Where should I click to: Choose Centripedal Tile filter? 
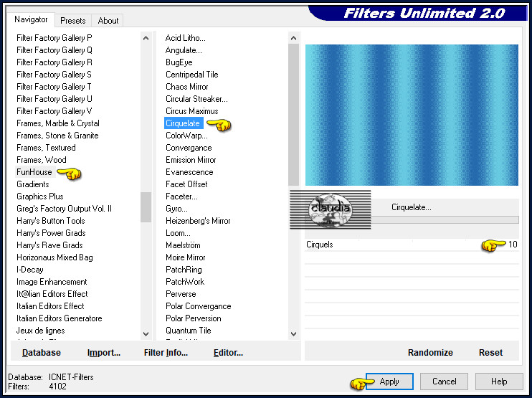click(191, 75)
